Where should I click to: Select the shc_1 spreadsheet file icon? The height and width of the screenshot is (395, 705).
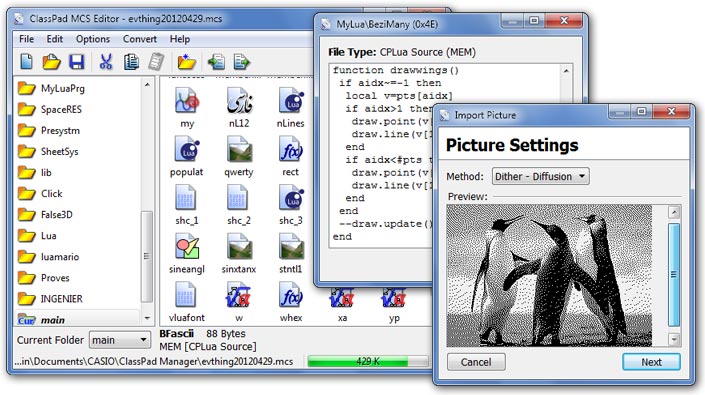pyautogui.click(x=185, y=198)
